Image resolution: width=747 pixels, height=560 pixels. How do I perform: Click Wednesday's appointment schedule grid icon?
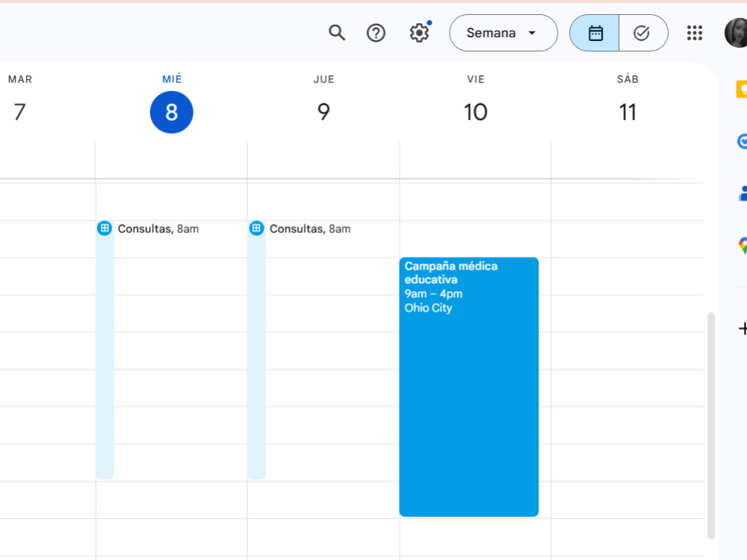point(105,228)
